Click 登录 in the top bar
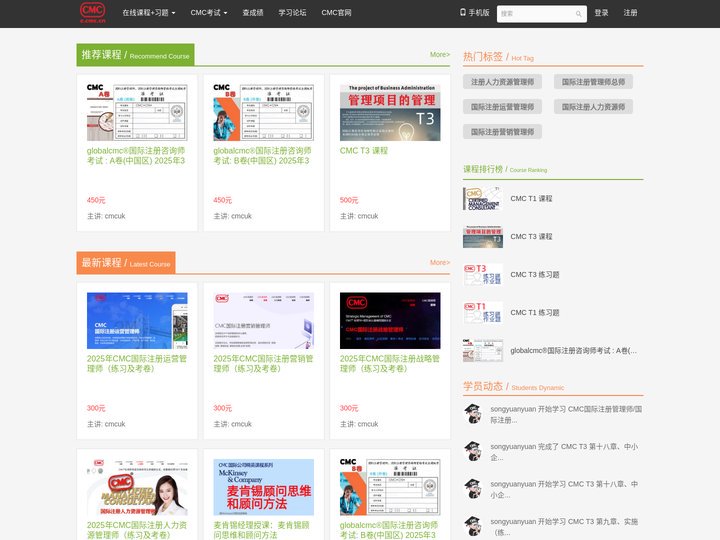 (x=602, y=13)
